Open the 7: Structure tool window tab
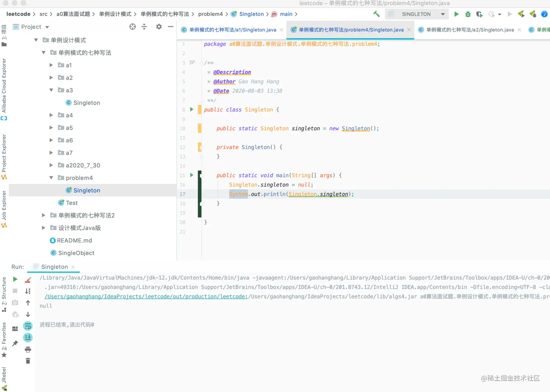The height and width of the screenshot is (392, 550). click(x=4, y=294)
